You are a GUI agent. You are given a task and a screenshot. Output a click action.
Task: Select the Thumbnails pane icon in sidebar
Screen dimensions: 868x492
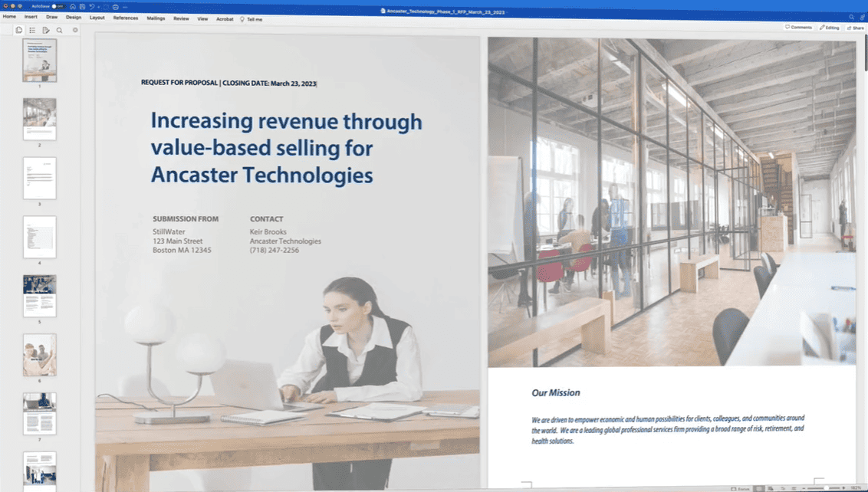[19, 30]
